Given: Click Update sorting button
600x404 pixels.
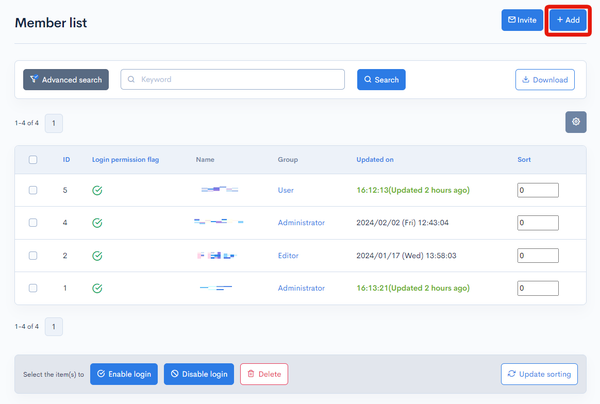Looking at the screenshot, I should 539,374.
